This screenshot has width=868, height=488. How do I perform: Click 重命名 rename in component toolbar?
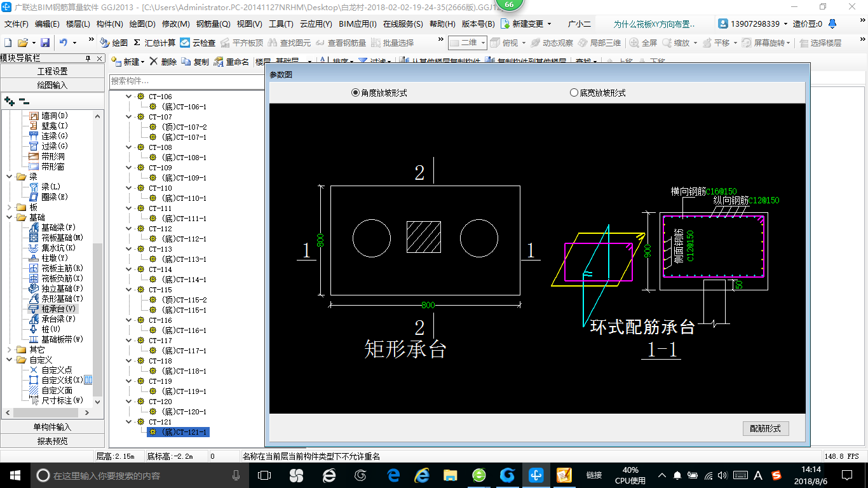pos(231,62)
